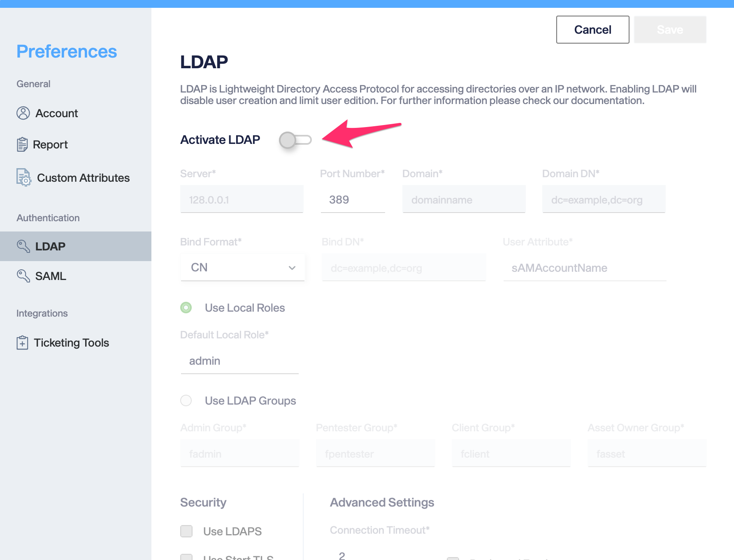Image resolution: width=734 pixels, height=560 pixels.
Task: Open the Bind Format CN dropdown
Action: (243, 268)
